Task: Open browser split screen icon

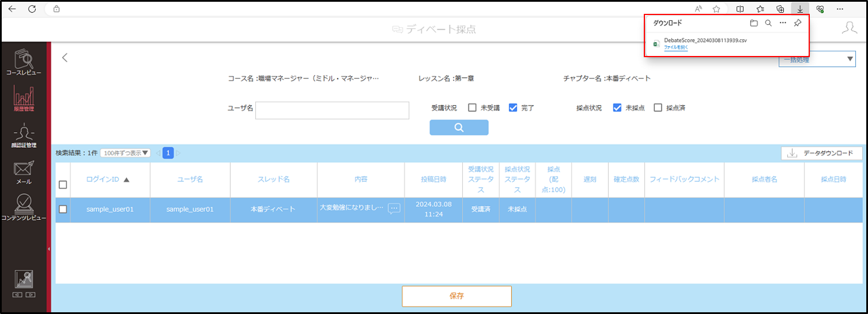Action: pos(741,9)
